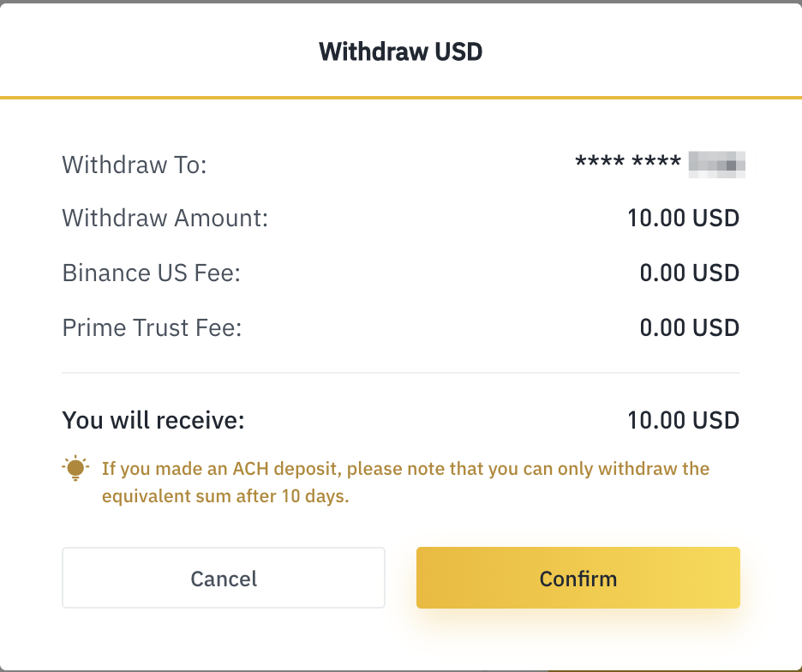Click the yellow line beneath the dialog title
The width and height of the screenshot is (802, 672).
(400, 98)
